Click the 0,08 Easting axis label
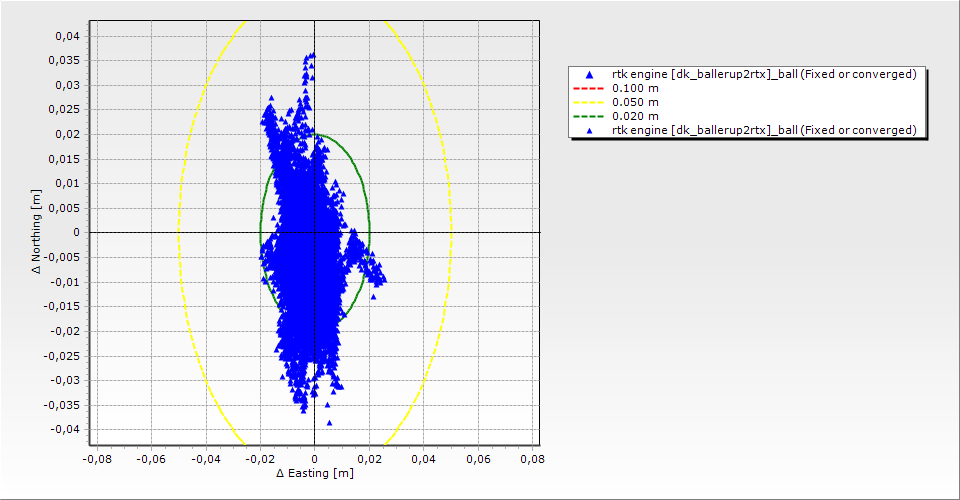The width and height of the screenshot is (960, 500). pos(532,459)
